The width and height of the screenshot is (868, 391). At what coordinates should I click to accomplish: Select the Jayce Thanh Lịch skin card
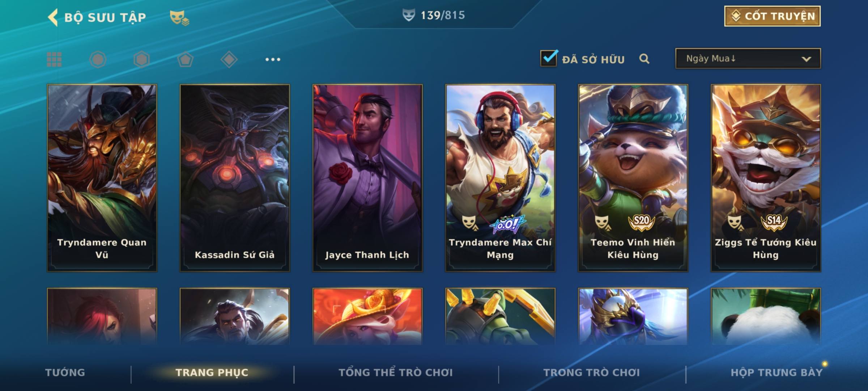point(367,178)
